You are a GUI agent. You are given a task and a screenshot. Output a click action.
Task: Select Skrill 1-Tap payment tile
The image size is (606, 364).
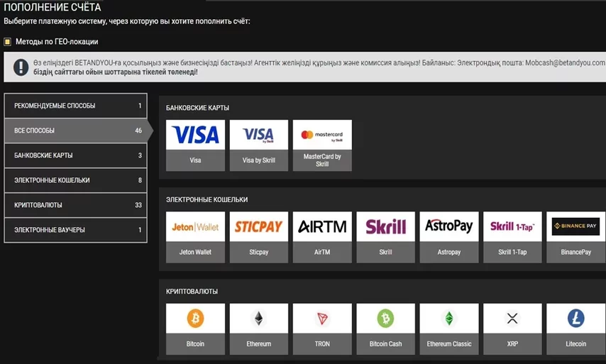(512, 237)
